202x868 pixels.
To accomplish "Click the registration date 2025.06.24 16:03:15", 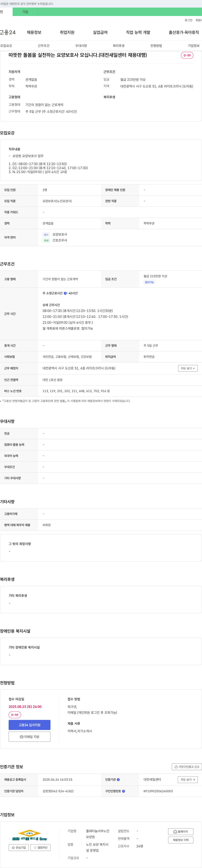I will (x=57, y=779).
